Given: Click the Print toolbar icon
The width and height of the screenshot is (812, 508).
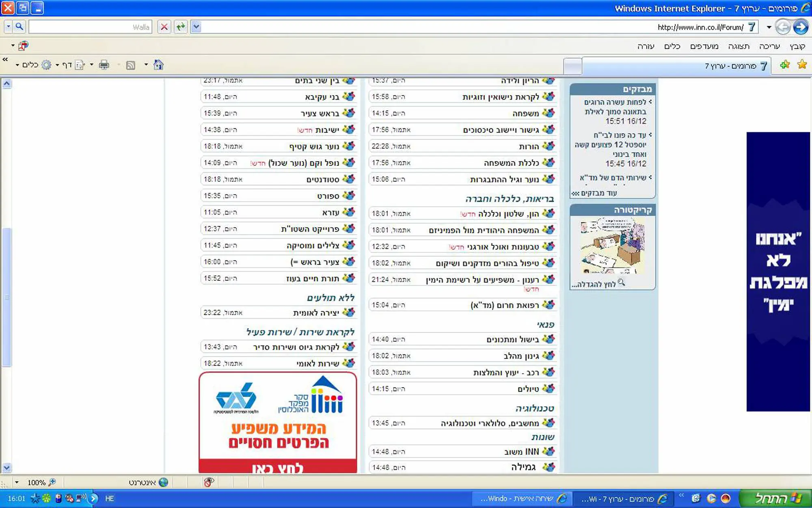Looking at the screenshot, I should tap(104, 65).
